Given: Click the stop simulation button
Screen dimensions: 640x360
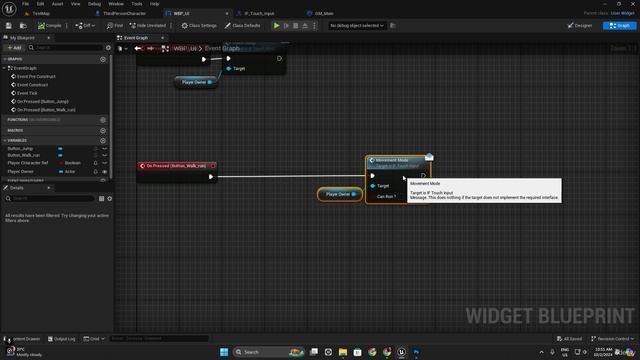Looking at the screenshot, I should click(x=296, y=26).
